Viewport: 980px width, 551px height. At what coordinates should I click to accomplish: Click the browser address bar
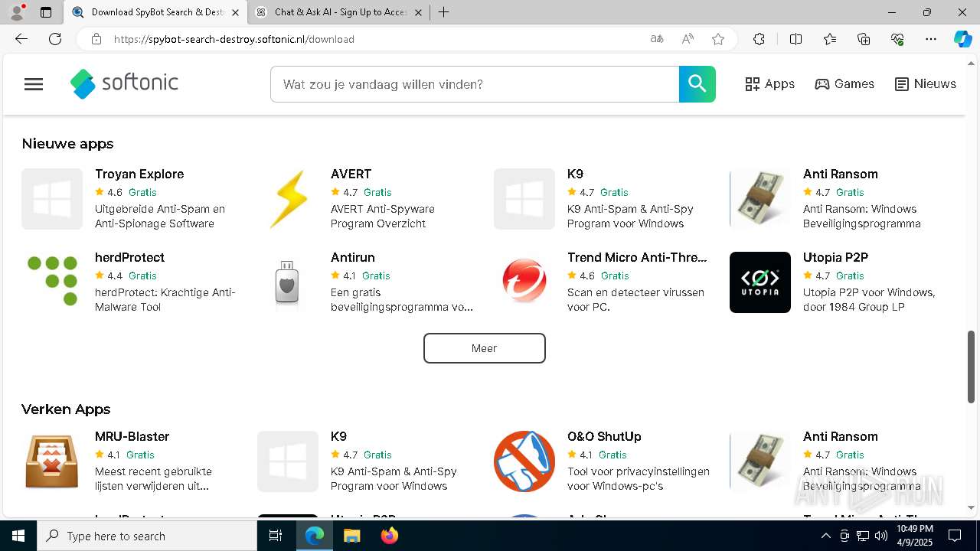pos(375,39)
